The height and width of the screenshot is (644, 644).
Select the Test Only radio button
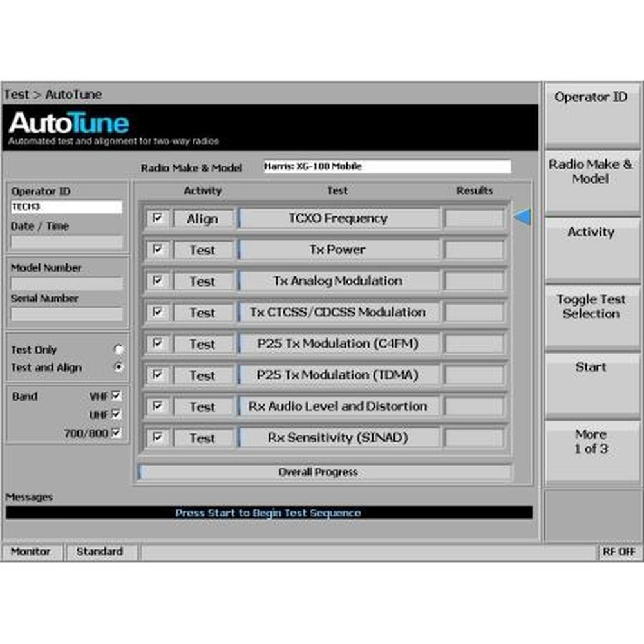118,350
